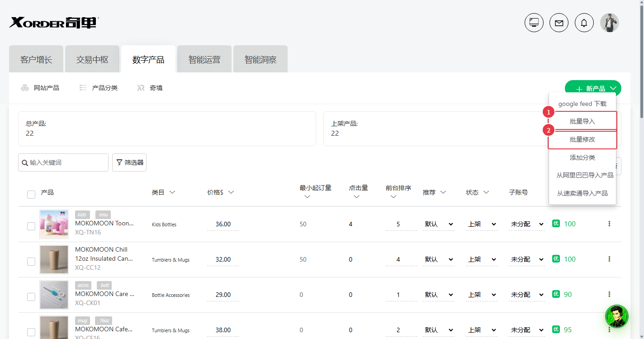
Task: Edit price field showing 29.00
Action: [x=223, y=295]
